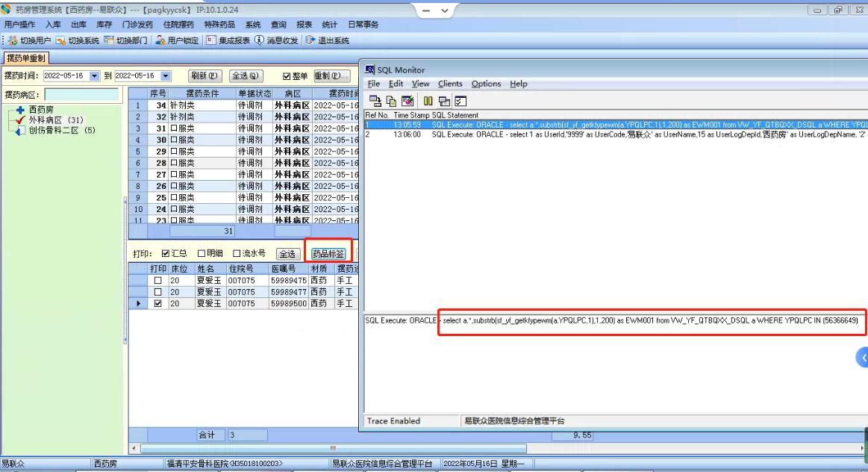Click the 药品标签 drug label button

pyautogui.click(x=328, y=254)
